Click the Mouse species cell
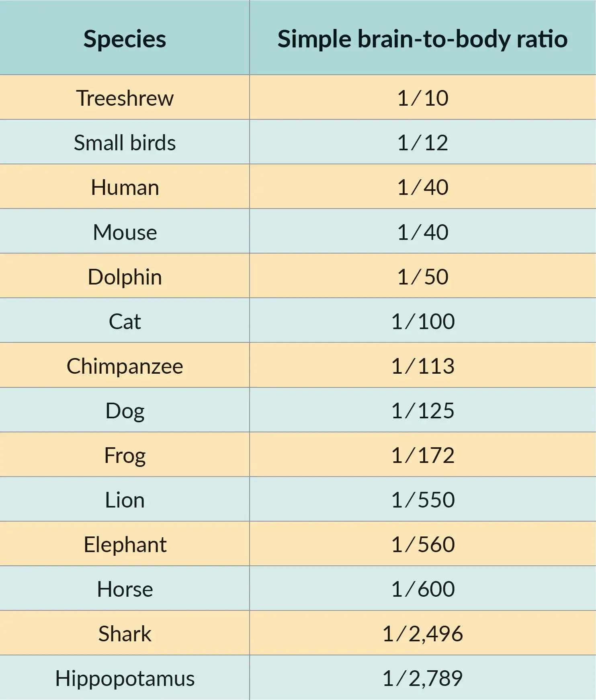This screenshot has height=700, width=596. tap(125, 232)
